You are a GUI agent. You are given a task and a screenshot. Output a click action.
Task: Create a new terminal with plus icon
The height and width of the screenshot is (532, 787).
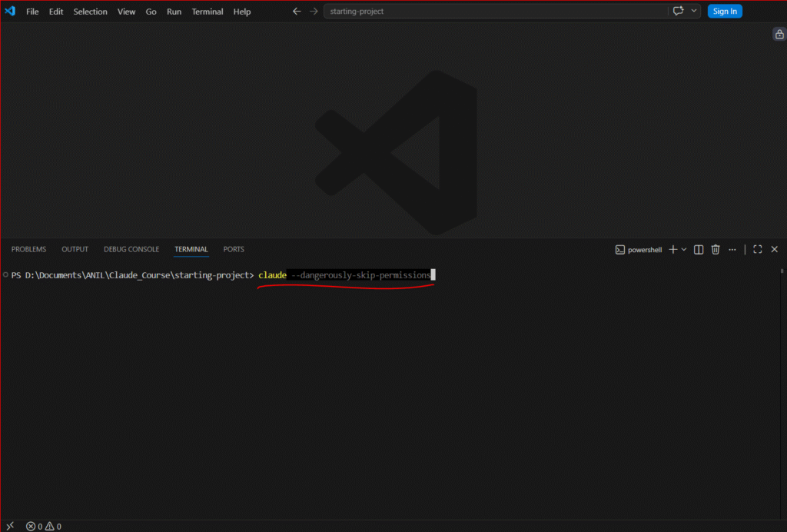(x=673, y=249)
